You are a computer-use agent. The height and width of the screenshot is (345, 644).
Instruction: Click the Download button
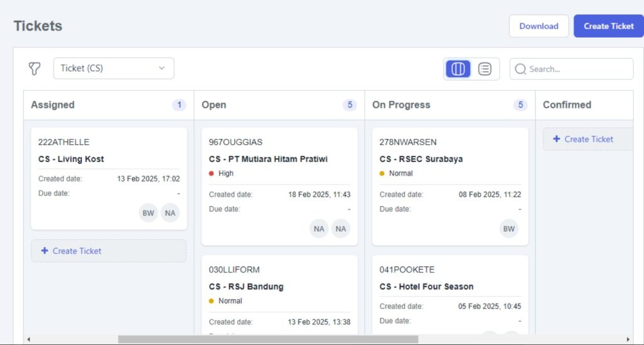pos(538,26)
